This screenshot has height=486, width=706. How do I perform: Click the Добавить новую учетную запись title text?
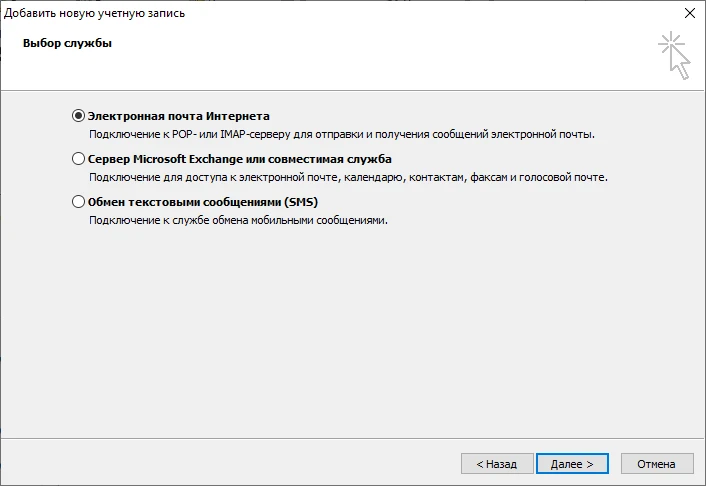click(94, 13)
